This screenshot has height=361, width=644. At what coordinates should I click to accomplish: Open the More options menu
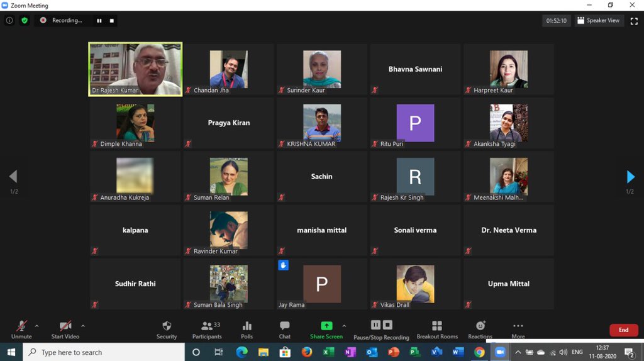(x=518, y=330)
